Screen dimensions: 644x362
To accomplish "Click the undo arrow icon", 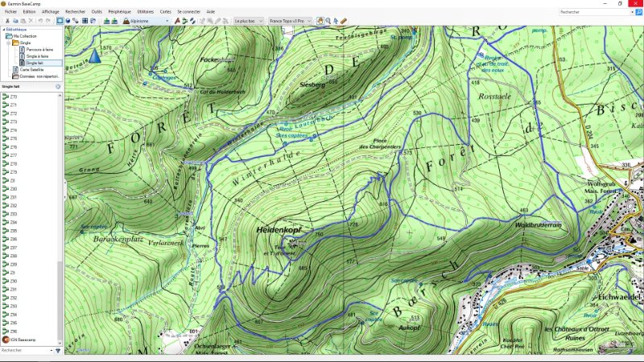I will (x=40, y=20).
